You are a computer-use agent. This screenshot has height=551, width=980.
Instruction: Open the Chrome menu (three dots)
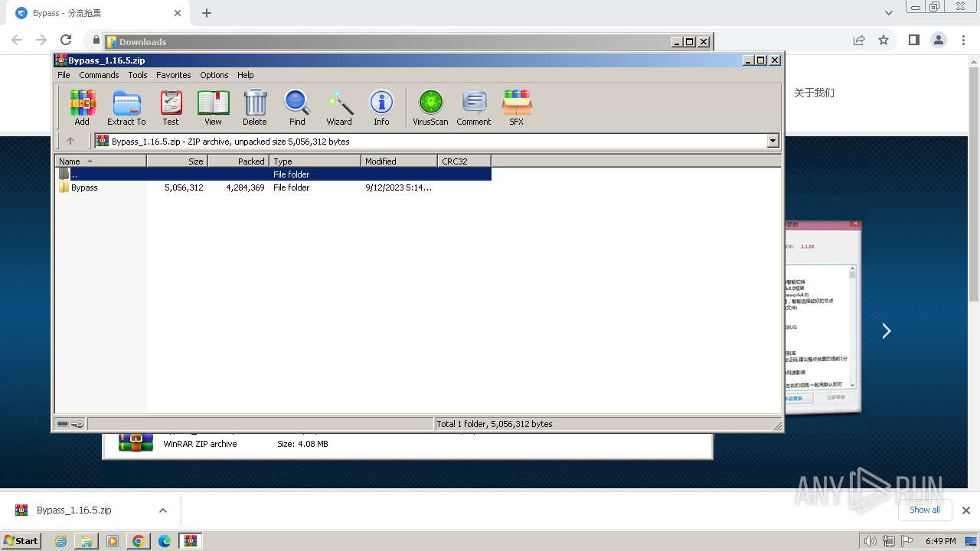pyautogui.click(x=962, y=40)
